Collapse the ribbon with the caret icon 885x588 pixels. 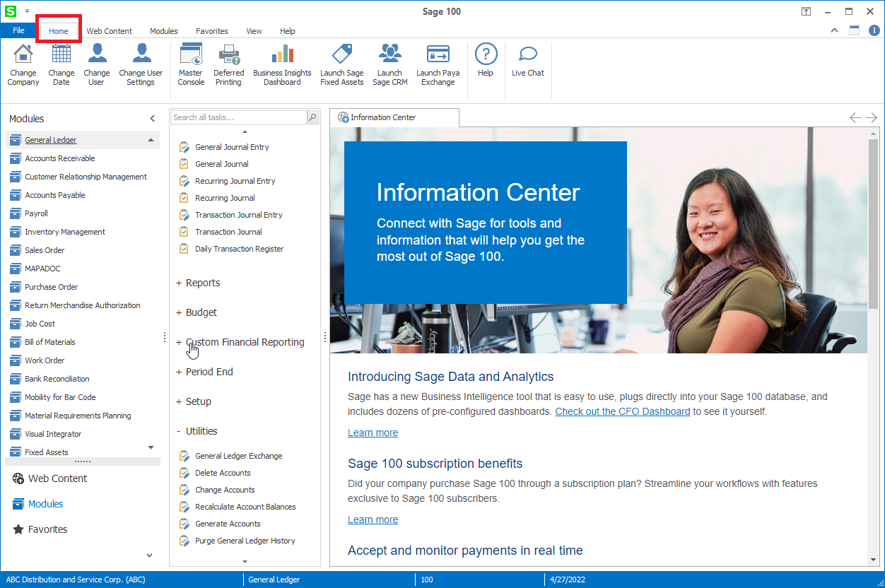tap(834, 30)
